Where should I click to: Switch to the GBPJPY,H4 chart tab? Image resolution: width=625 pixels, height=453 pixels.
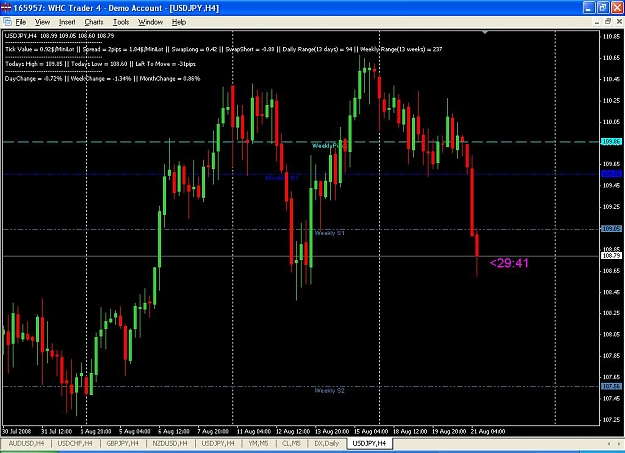(x=122, y=443)
